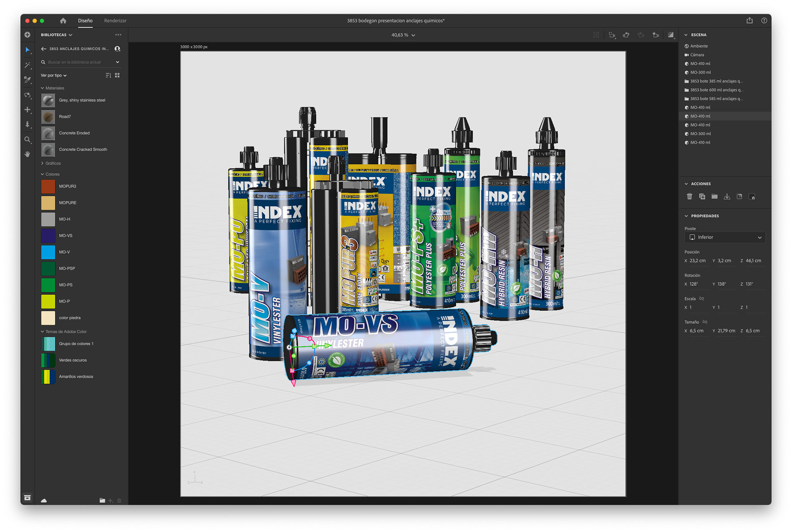Expand the Gráficos section

pyautogui.click(x=42, y=163)
